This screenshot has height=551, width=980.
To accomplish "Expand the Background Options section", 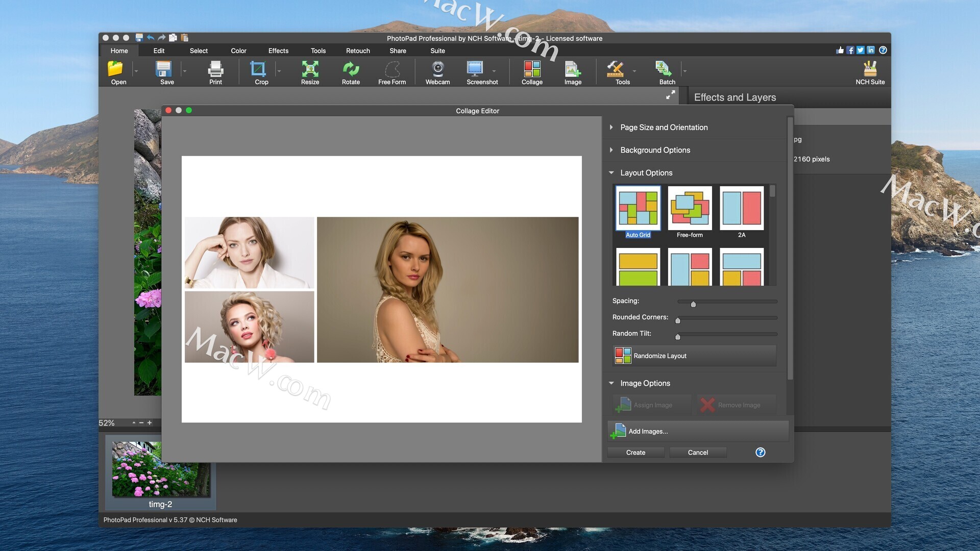I will click(655, 150).
